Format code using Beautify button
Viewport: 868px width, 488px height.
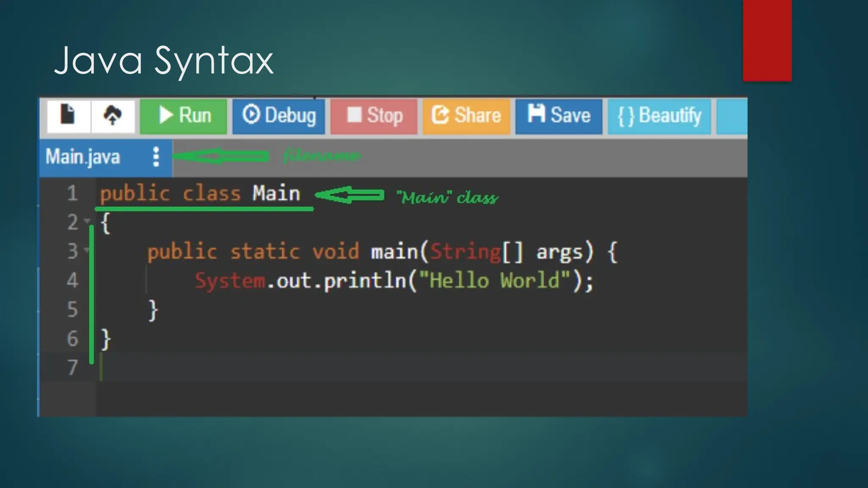tap(659, 116)
